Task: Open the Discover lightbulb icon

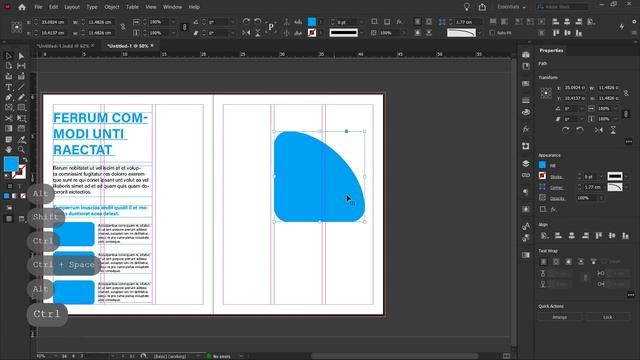Action: [x=467, y=7]
